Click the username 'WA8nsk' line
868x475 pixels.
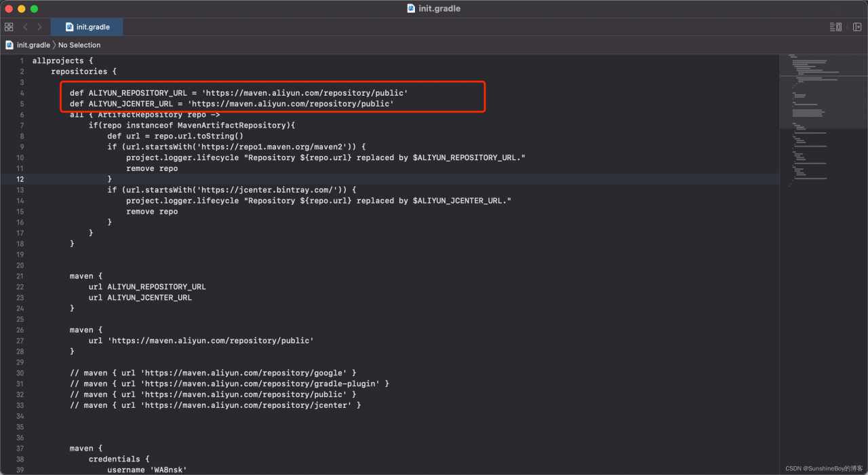(146, 470)
